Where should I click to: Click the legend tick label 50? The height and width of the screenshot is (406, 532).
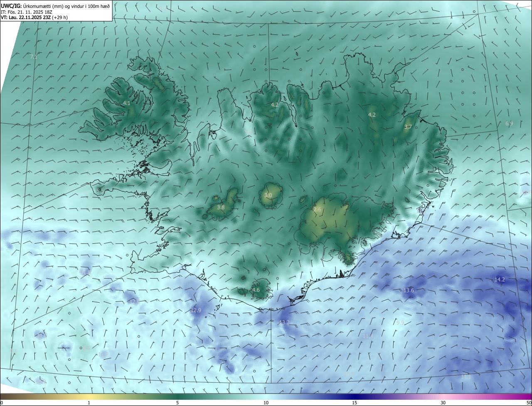pyautogui.click(x=529, y=403)
